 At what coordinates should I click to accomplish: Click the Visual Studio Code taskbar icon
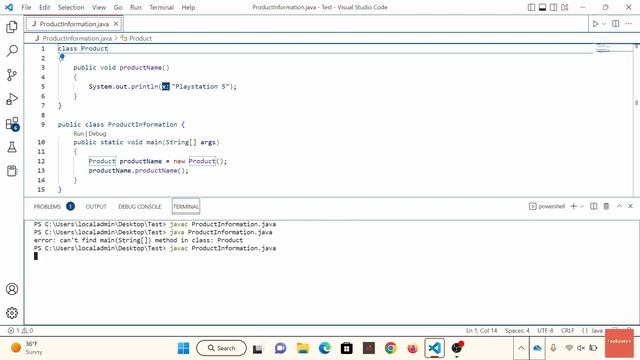click(x=434, y=348)
